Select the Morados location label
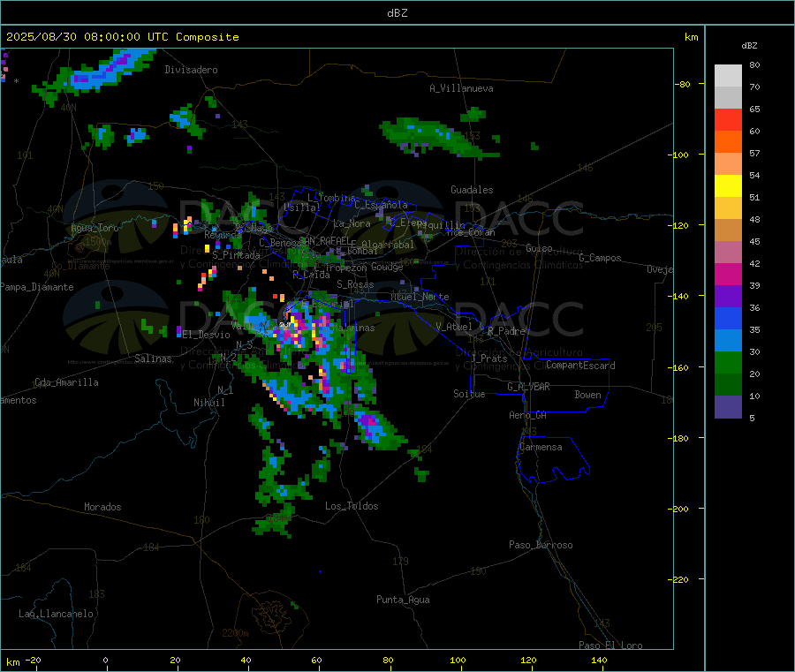Screen dimensions: 795x672 tap(102, 507)
